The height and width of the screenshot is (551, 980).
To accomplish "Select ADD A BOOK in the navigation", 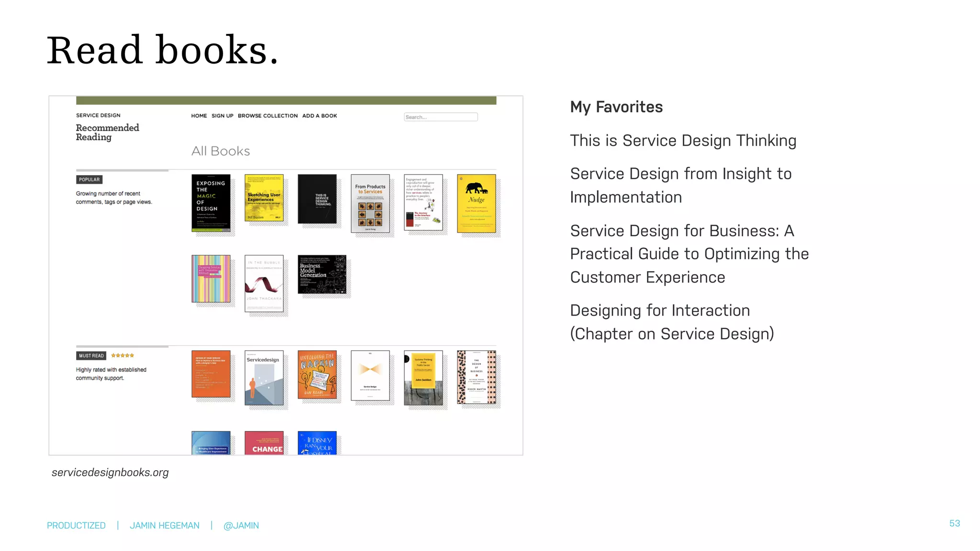I will 320,116.
